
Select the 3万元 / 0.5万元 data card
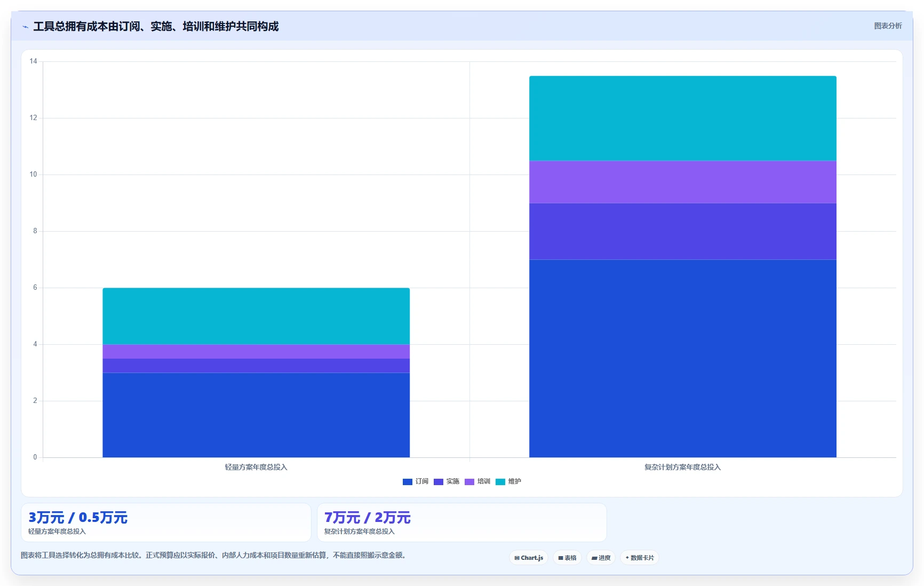click(166, 522)
